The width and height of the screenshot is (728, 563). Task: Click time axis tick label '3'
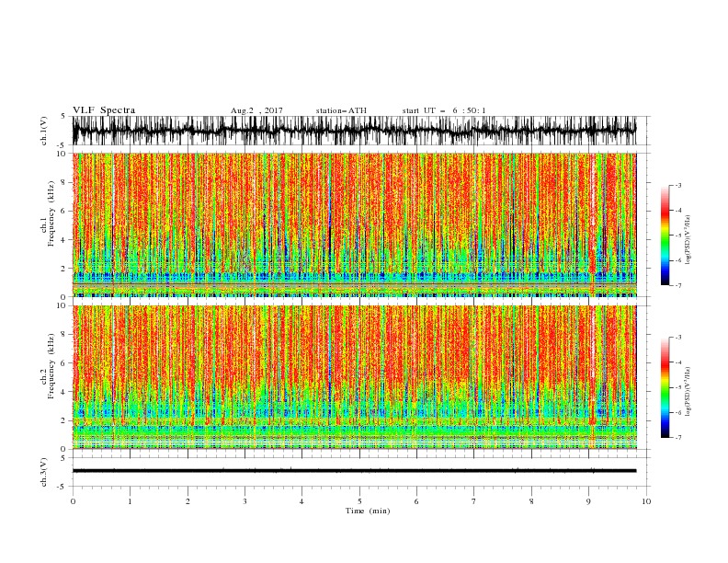click(x=245, y=501)
